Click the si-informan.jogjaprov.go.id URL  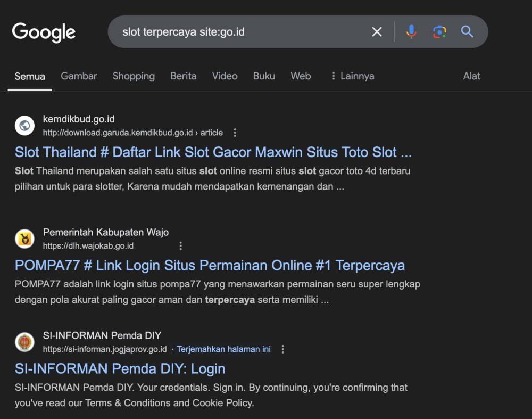click(105, 349)
